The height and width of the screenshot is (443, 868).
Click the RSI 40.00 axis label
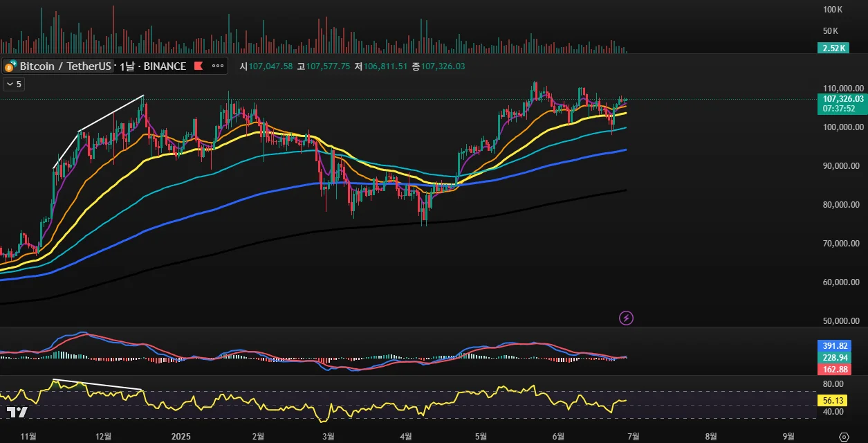coord(833,412)
